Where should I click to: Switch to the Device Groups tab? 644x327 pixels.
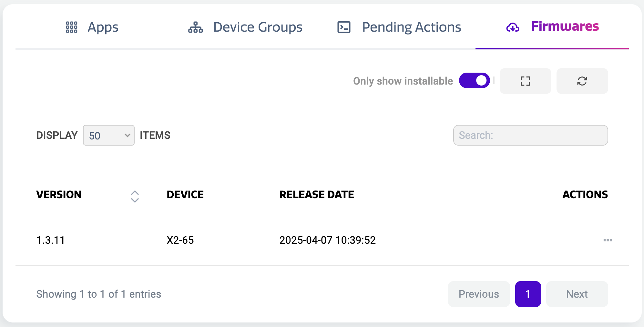click(x=257, y=27)
